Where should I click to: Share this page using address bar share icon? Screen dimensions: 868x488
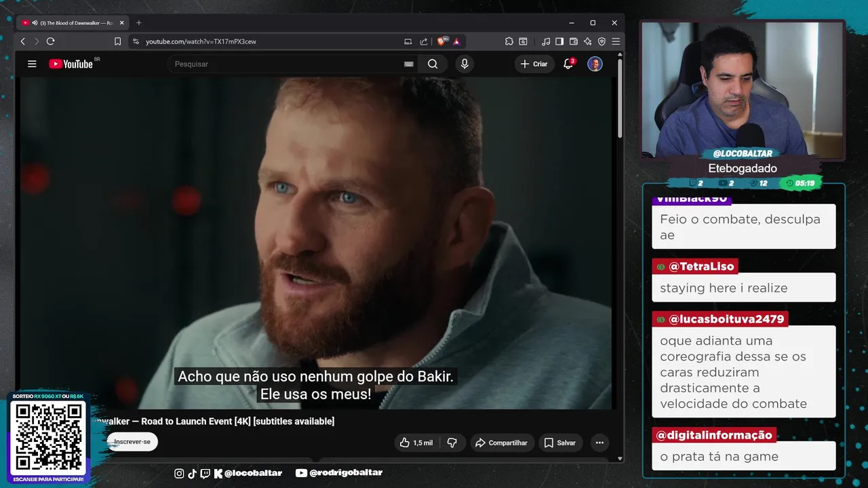coord(424,41)
